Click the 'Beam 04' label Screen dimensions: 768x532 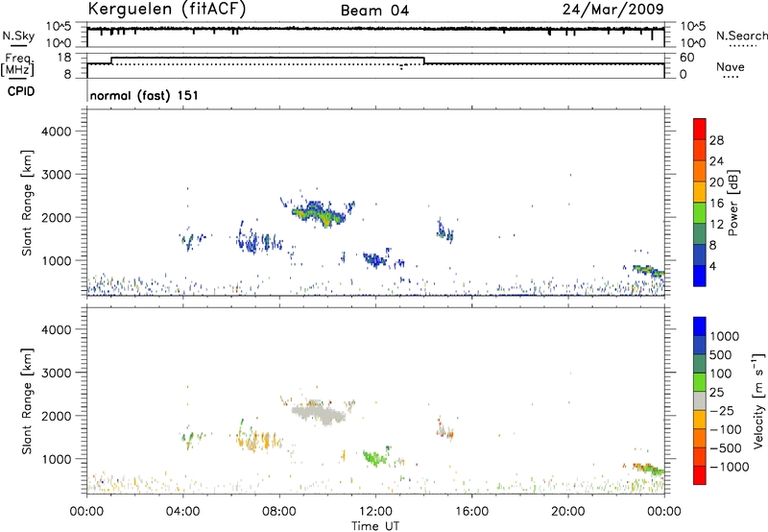374,11
